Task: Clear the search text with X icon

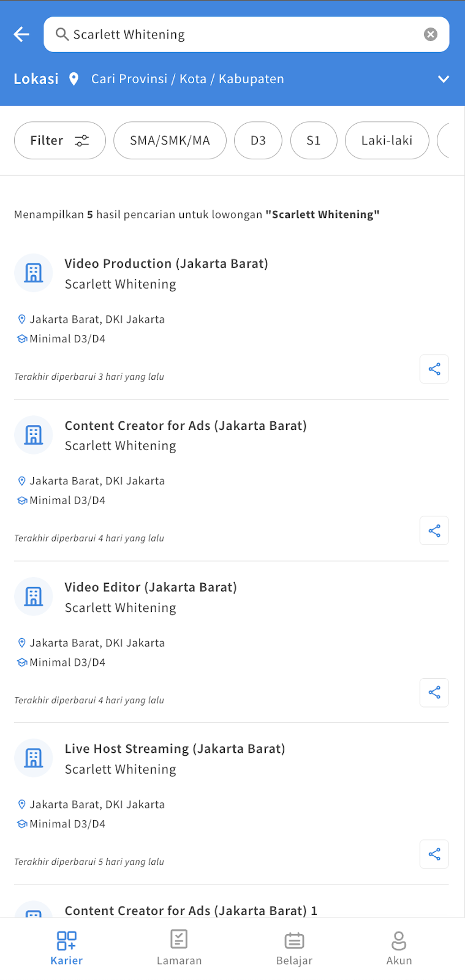Action: click(x=431, y=34)
